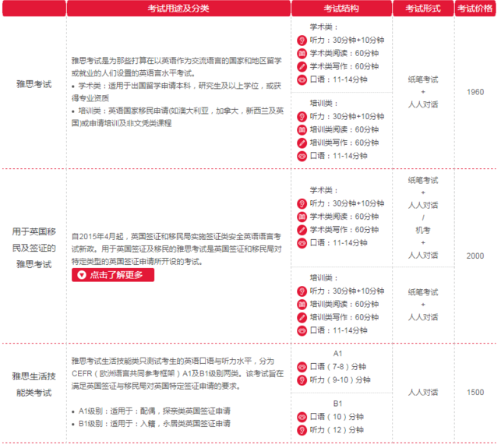Click the text 口语（7-8）分钟

pos(338,367)
